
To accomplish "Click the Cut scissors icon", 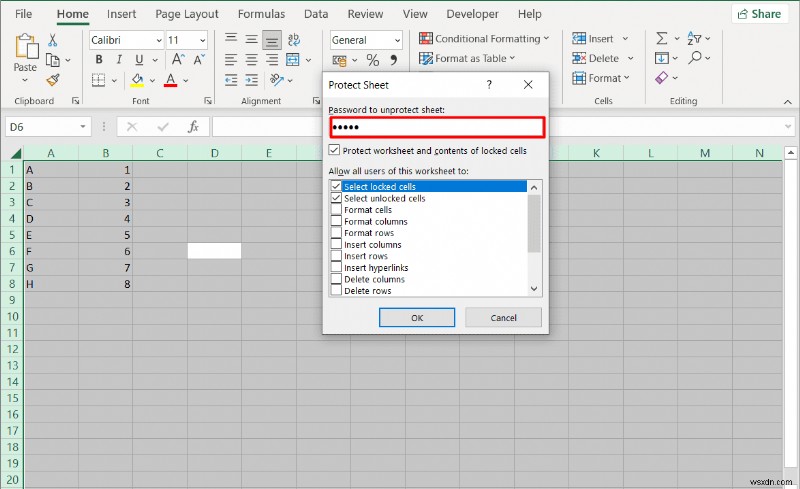I will (53, 40).
